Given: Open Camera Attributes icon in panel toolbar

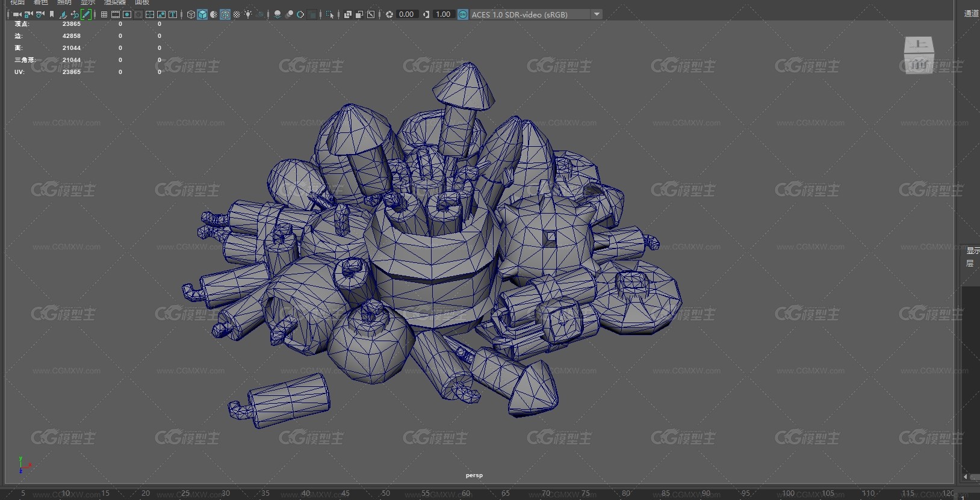Looking at the screenshot, I should pyautogui.click(x=40, y=14).
